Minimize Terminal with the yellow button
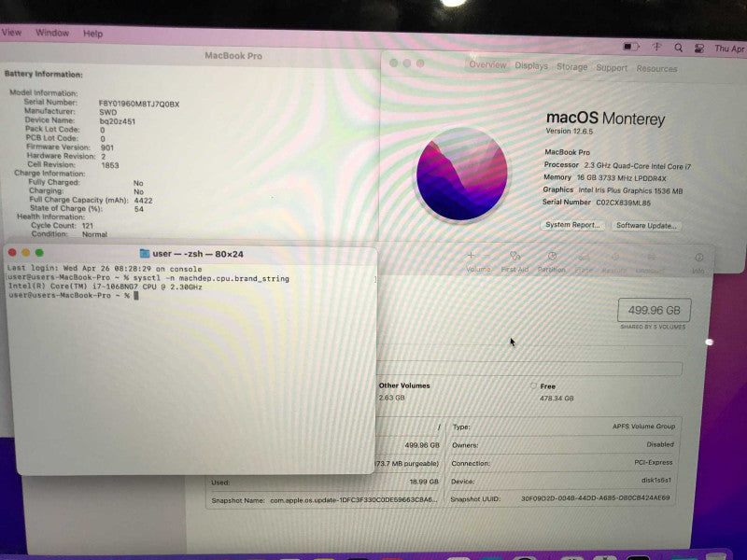This screenshot has height=560, width=747. click(26, 253)
